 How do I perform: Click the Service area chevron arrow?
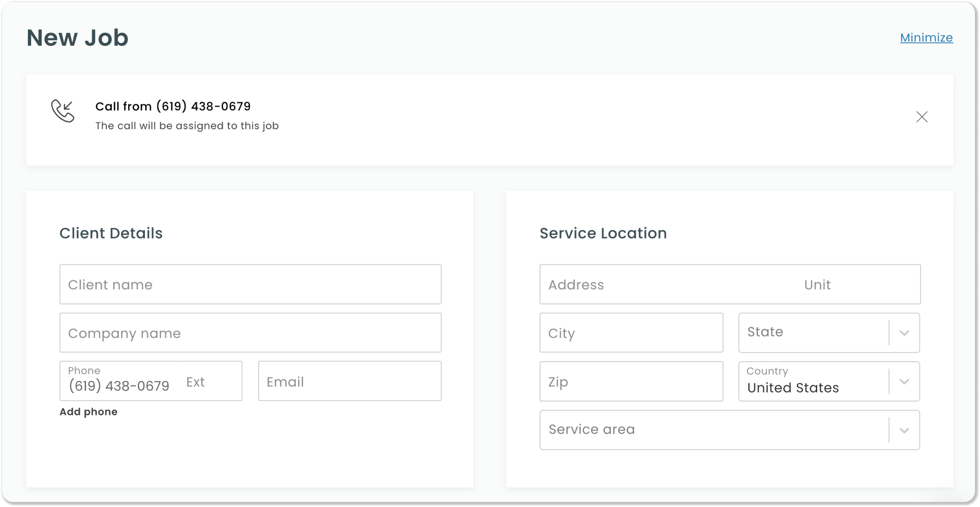pyautogui.click(x=904, y=430)
